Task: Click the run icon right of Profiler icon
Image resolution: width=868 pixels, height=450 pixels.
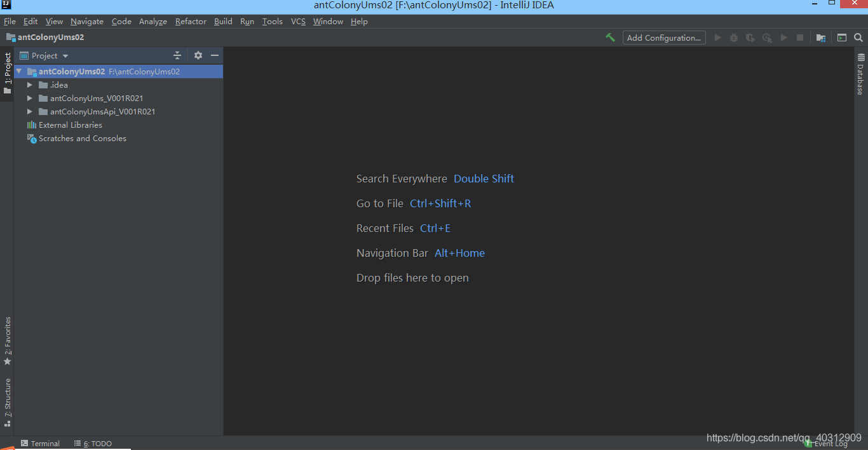Action: (x=783, y=37)
